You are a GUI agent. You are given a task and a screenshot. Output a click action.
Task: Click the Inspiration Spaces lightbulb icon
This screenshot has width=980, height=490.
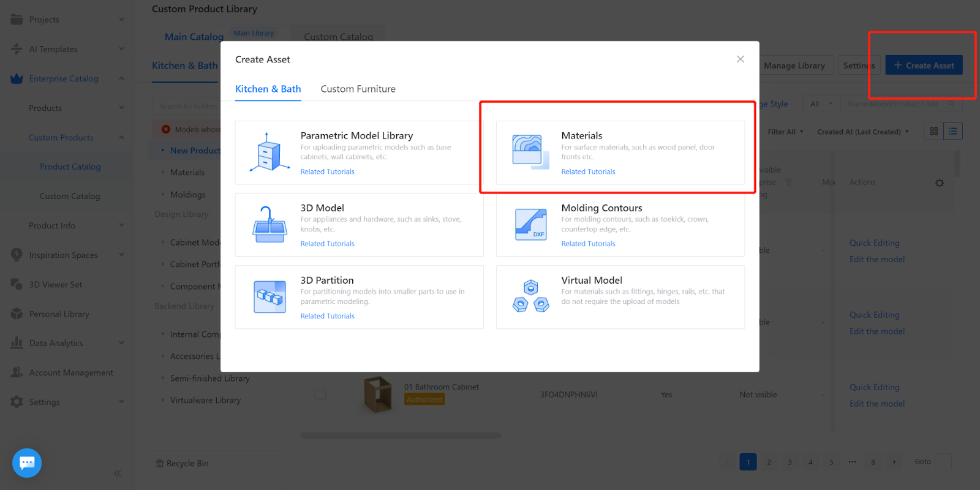tap(17, 255)
